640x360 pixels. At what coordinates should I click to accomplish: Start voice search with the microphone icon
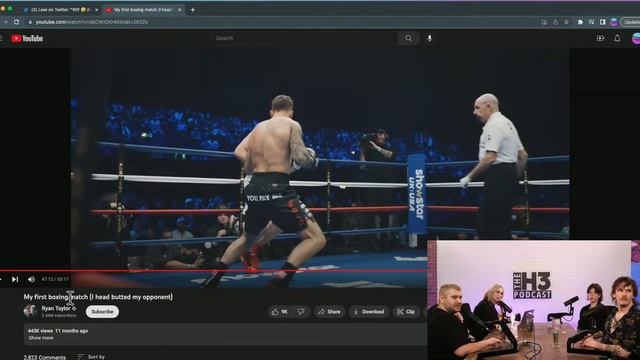click(429, 38)
